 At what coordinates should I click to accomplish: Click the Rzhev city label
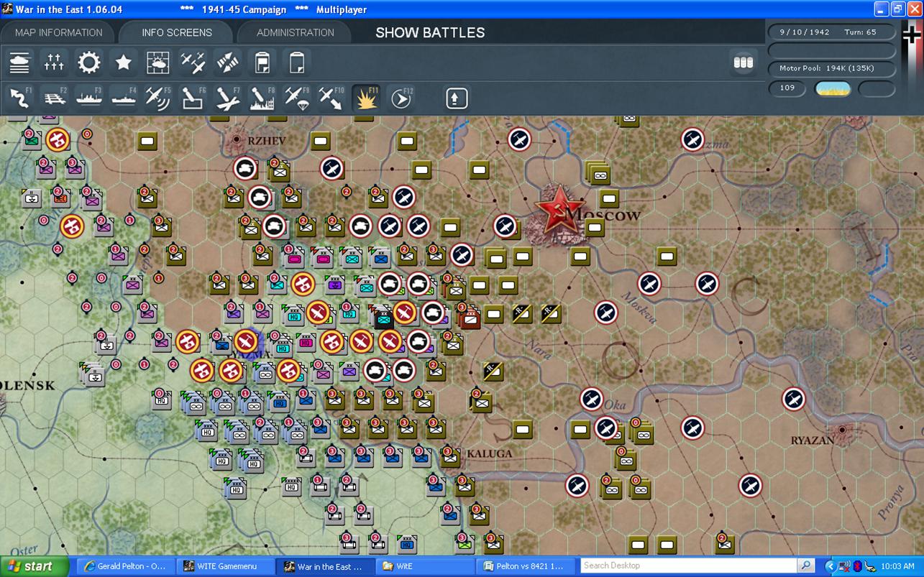267,140
